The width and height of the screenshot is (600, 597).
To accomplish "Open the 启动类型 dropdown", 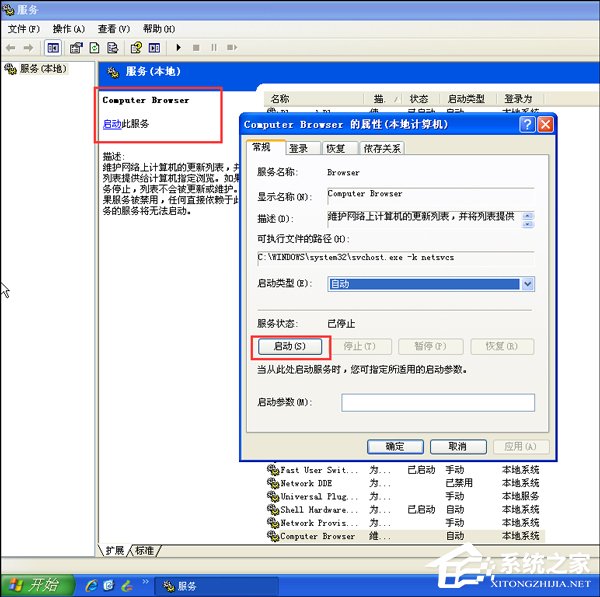I will pos(528,284).
